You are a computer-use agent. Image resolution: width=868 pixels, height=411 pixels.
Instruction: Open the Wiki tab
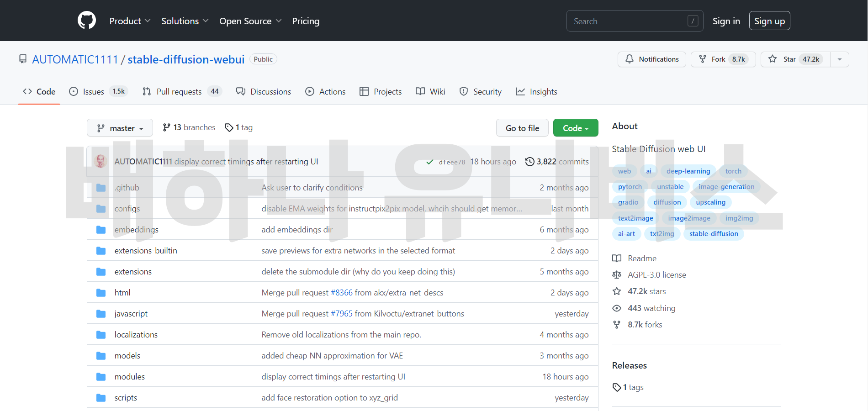coord(430,92)
